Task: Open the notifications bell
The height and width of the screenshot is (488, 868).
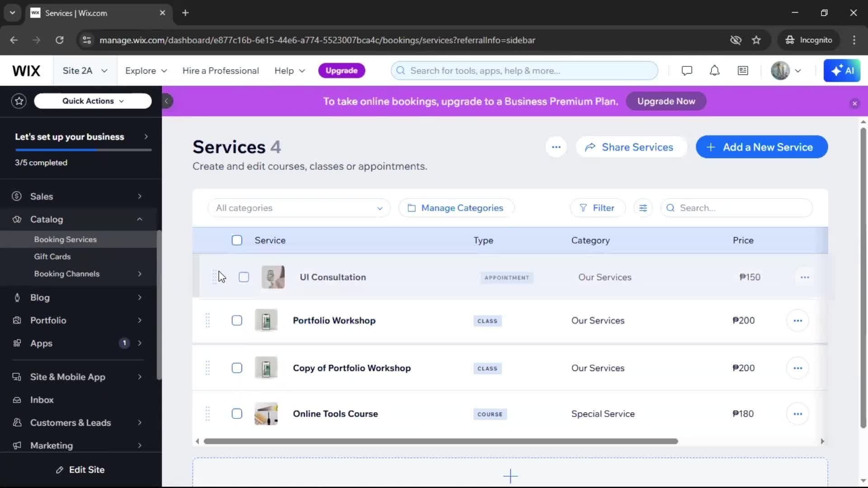Action: pos(714,70)
